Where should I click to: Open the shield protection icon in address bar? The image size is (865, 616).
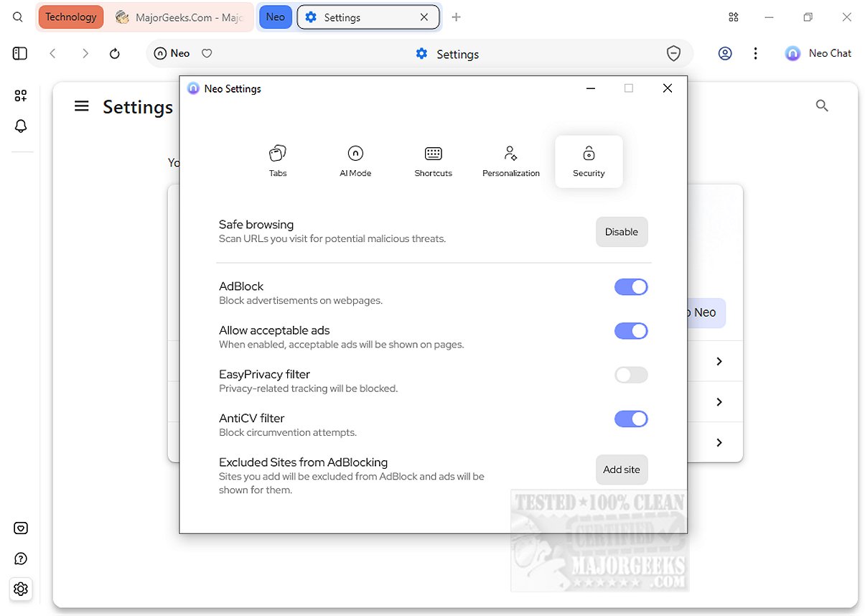pos(673,54)
